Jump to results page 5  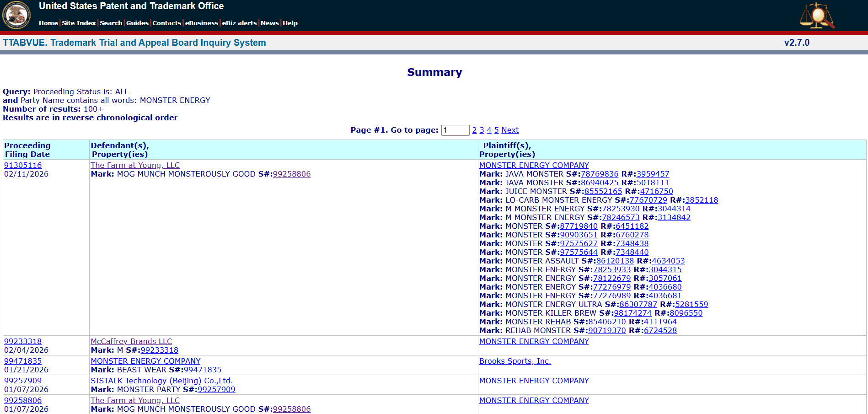point(496,130)
